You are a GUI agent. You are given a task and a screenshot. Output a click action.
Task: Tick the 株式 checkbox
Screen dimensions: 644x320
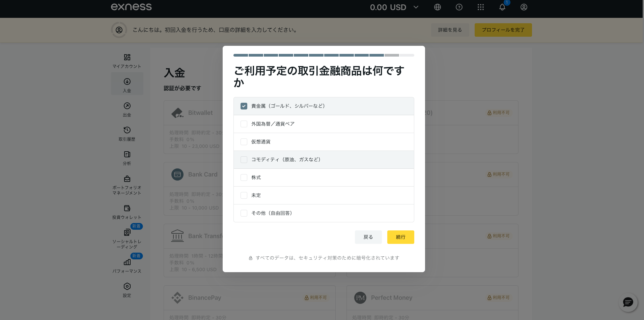(x=244, y=178)
